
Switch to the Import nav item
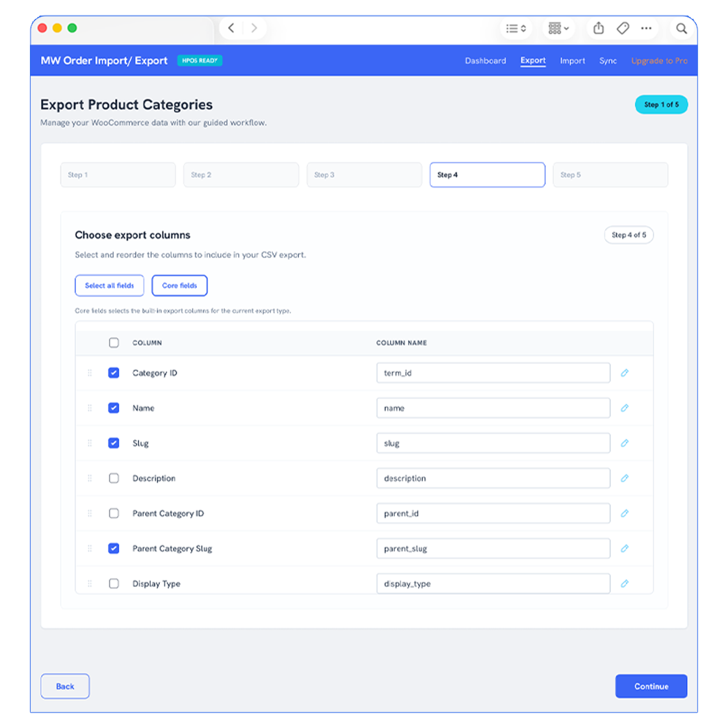[572, 61]
